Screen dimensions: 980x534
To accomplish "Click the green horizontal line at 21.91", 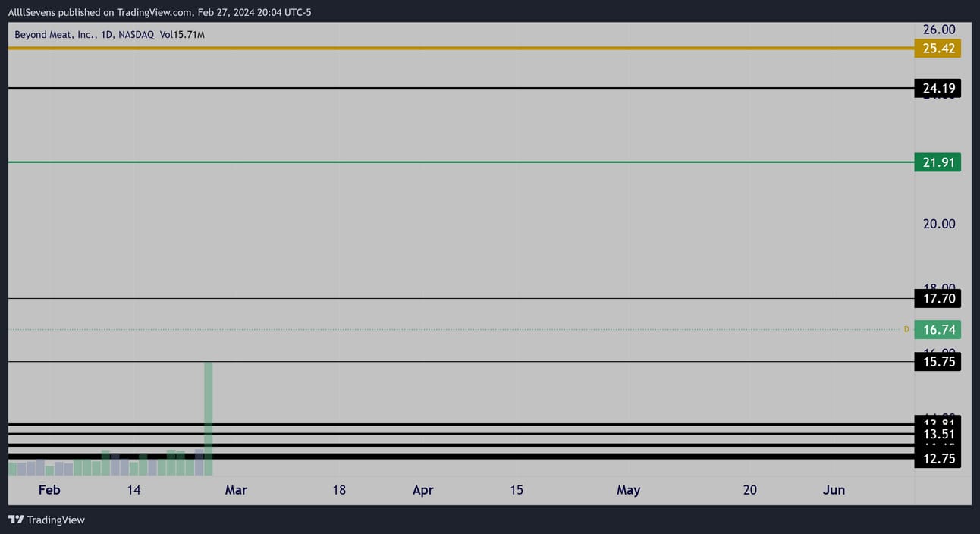I will coord(461,162).
